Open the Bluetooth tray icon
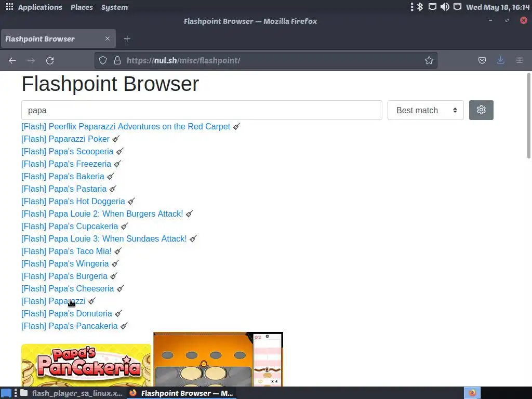This screenshot has height=399, width=532. click(420, 7)
